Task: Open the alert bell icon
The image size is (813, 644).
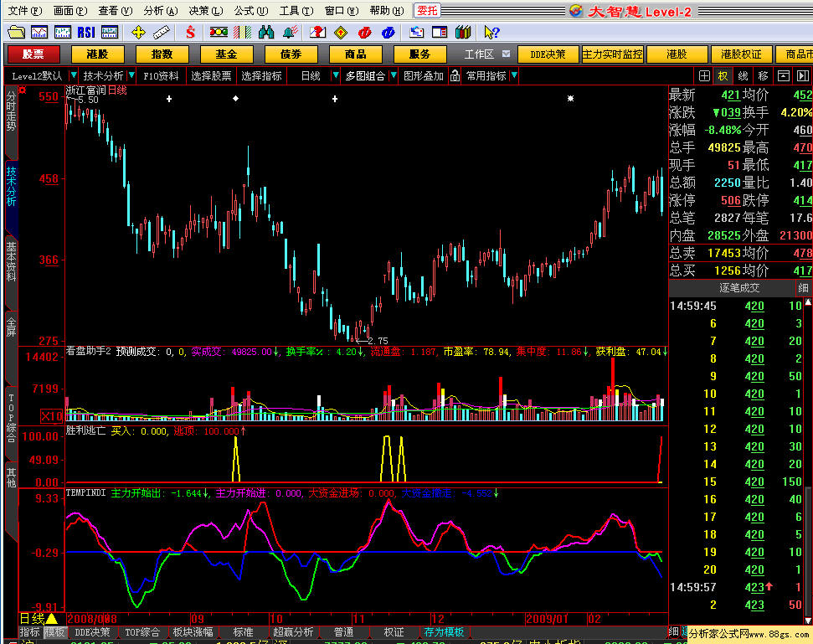Action: pos(291,33)
